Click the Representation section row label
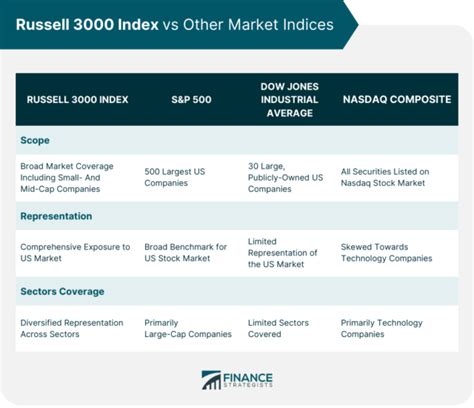Viewport: 474px width, 408px height. coord(56,216)
